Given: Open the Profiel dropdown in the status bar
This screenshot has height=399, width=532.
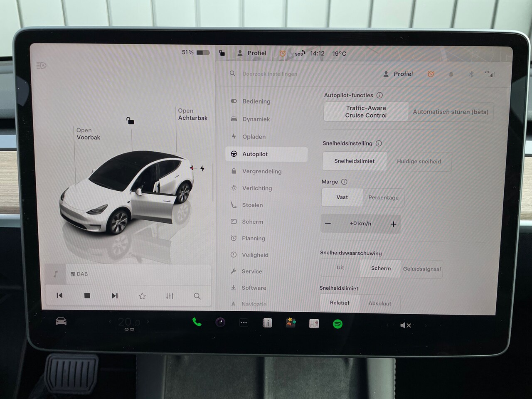Looking at the screenshot, I should tap(252, 53).
